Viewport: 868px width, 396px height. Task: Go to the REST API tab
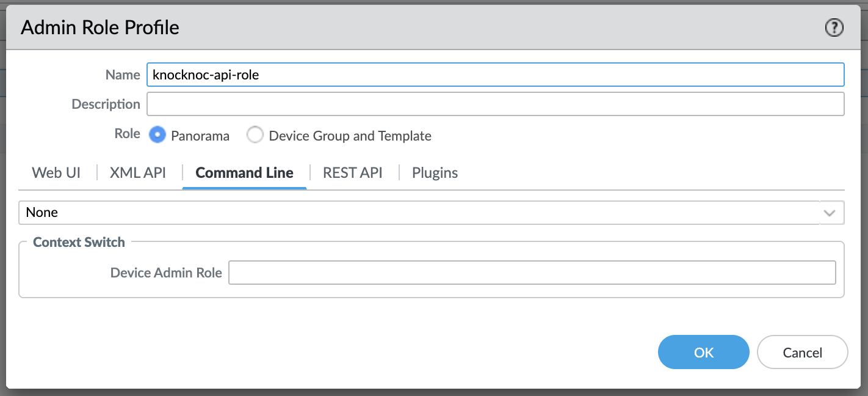[x=353, y=173]
